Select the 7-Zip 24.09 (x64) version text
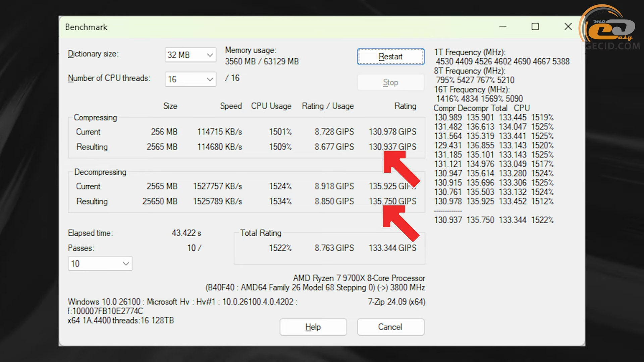Screen dimensions: 644x362 coord(396,302)
